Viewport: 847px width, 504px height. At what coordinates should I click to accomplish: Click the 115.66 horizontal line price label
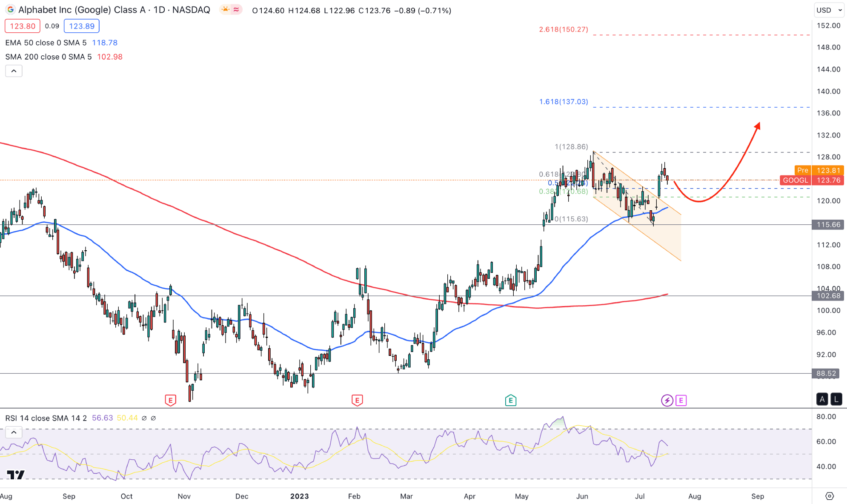pos(828,225)
